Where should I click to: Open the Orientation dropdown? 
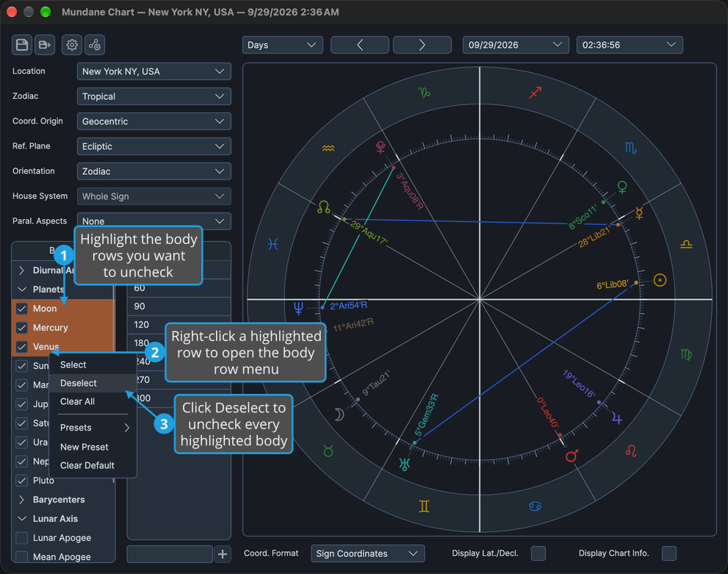coord(154,172)
